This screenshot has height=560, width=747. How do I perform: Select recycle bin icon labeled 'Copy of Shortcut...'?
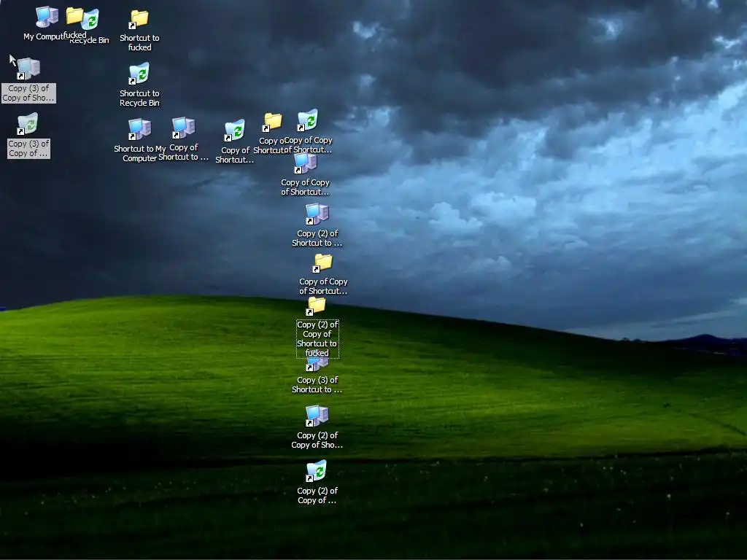tap(234, 131)
